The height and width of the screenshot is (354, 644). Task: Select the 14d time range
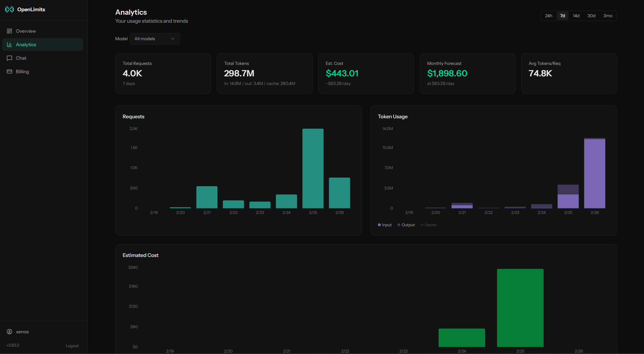(x=576, y=16)
